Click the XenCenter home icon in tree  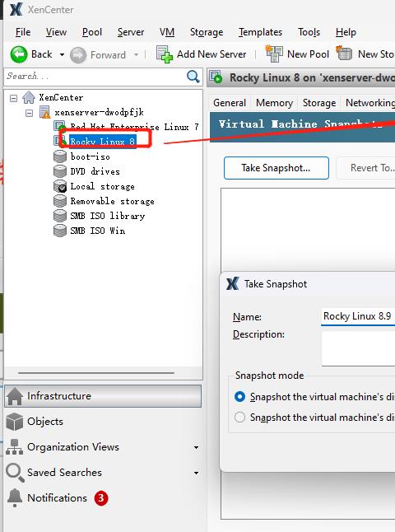pos(29,97)
